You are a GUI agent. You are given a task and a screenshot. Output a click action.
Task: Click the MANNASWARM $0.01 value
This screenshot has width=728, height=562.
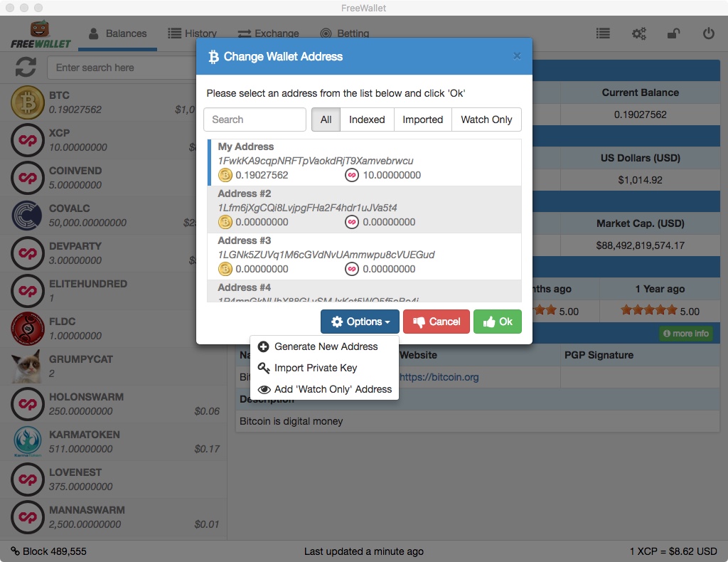(x=207, y=524)
